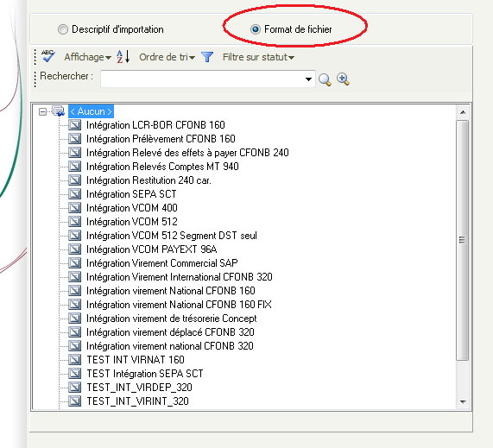
Task: Click inside the Rechercher text field
Action: pyautogui.click(x=202, y=79)
